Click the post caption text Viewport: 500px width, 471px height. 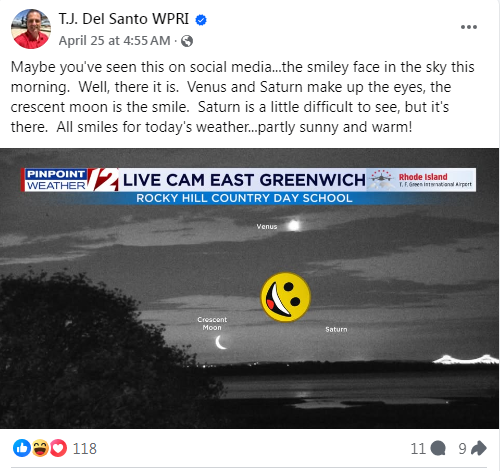click(243, 97)
